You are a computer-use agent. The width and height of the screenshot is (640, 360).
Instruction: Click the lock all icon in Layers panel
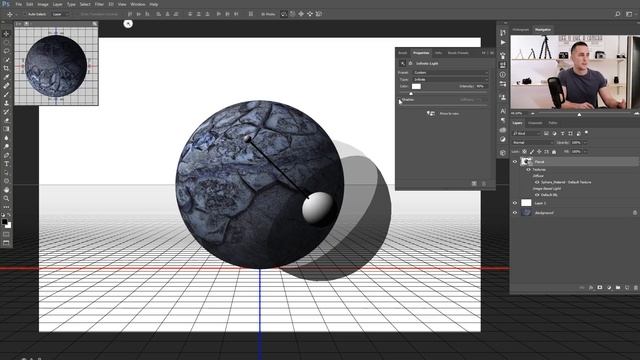coord(554,151)
